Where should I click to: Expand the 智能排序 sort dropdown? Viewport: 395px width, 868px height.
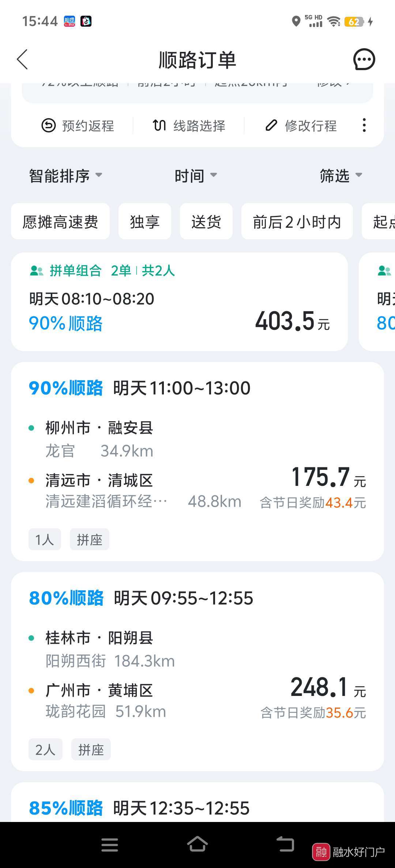click(65, 176)
